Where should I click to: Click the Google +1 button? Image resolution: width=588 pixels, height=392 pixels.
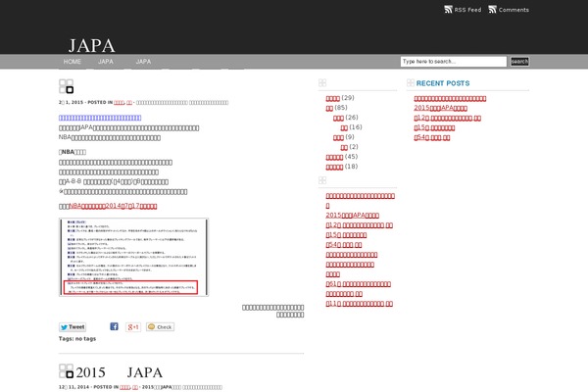point(132,326)
